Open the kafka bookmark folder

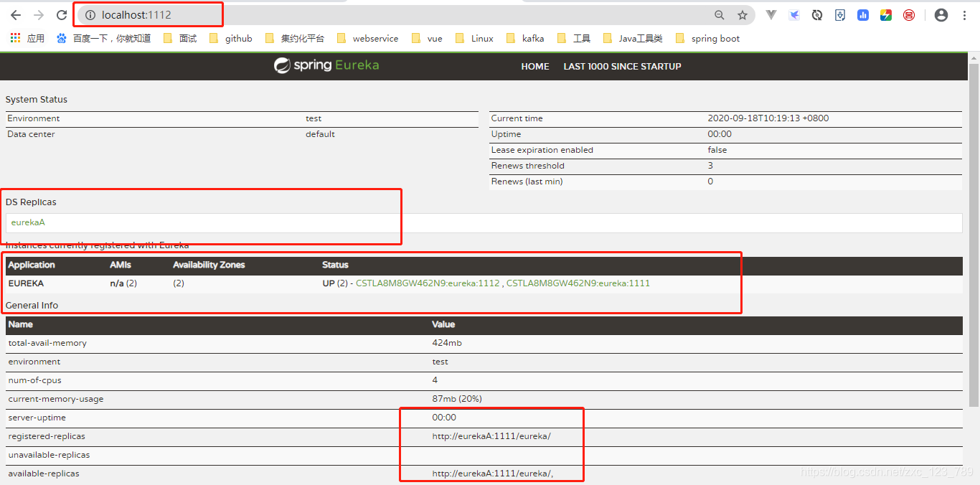[525, 39]
